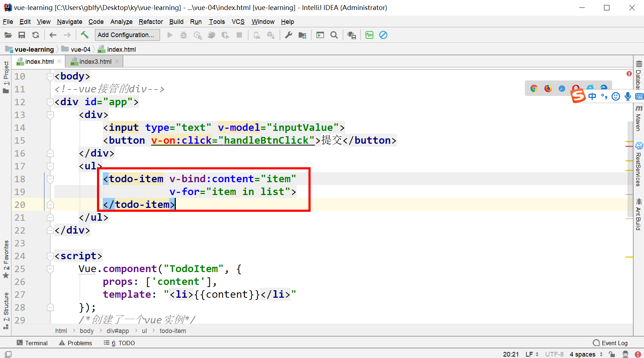
Task: Open the Refactor menu
Action: click(151, 22)
